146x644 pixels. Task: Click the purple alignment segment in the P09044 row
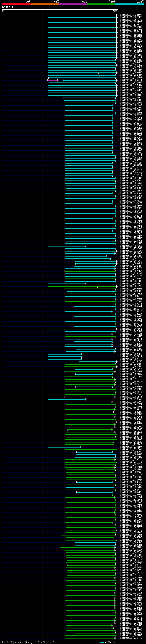click(x=53, y=80)
